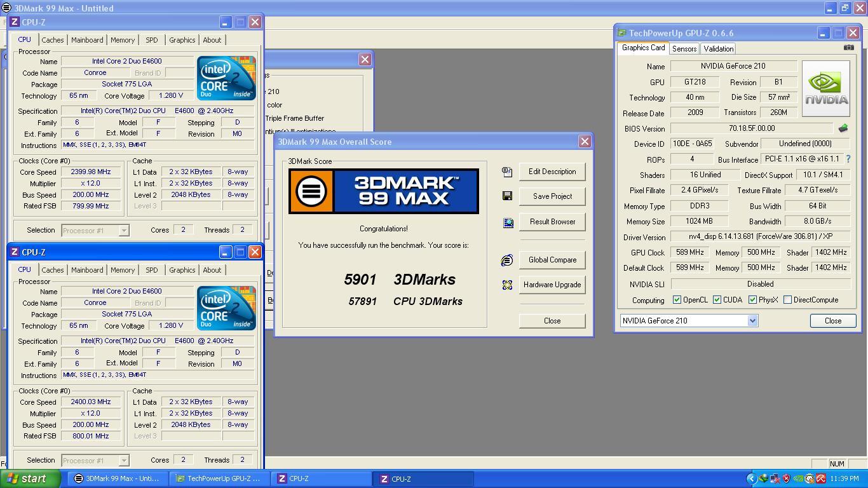This screenshot has height=488, width=868.
Task: Show hidden tray icons with the arrow
Action: (x=752, y=479)
